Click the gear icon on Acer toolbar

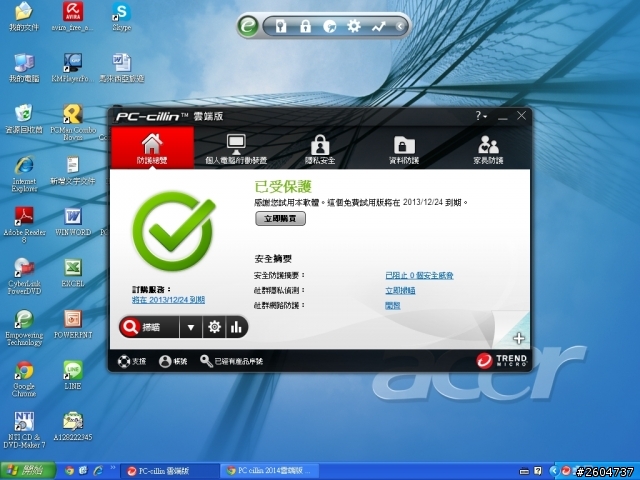pyautogui.click(x=354, y=27)
